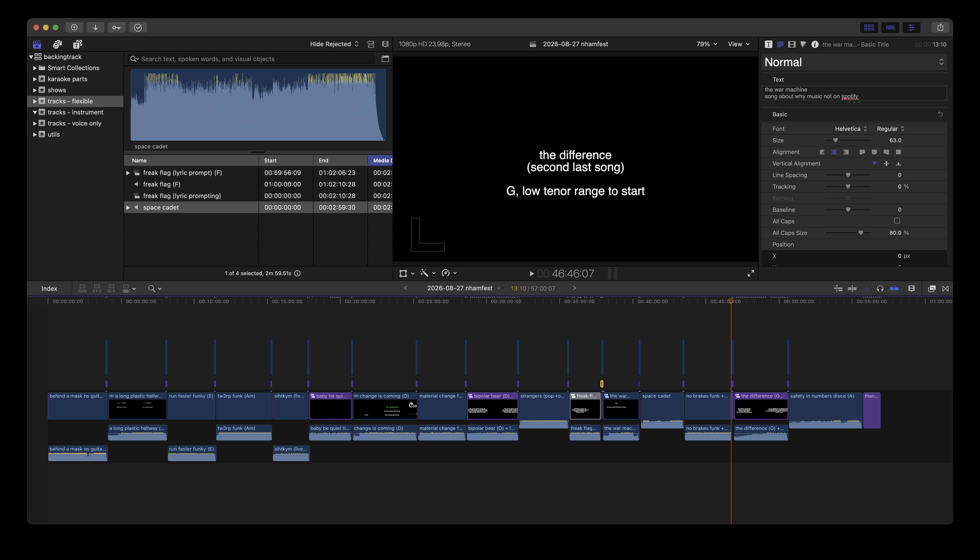Set vertical alignment to middle
Screen dimensions: 980x560
(886, 163)
